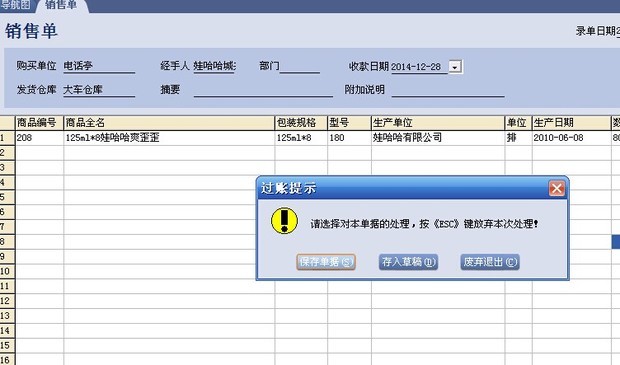Click the 型号 column header
This screenshot has width=620, height=365.
pyautogui.click(x=349, y=123)
